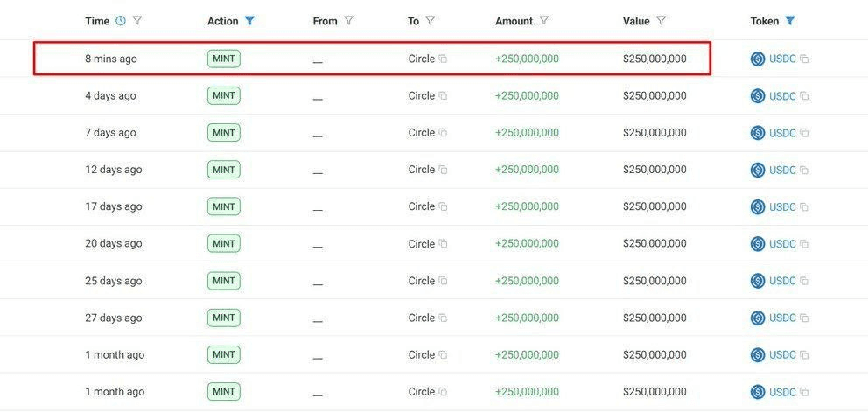This screenshot has height=412, width=868.
Task: Click the clock icon next to Time
Action: (121, 21)
